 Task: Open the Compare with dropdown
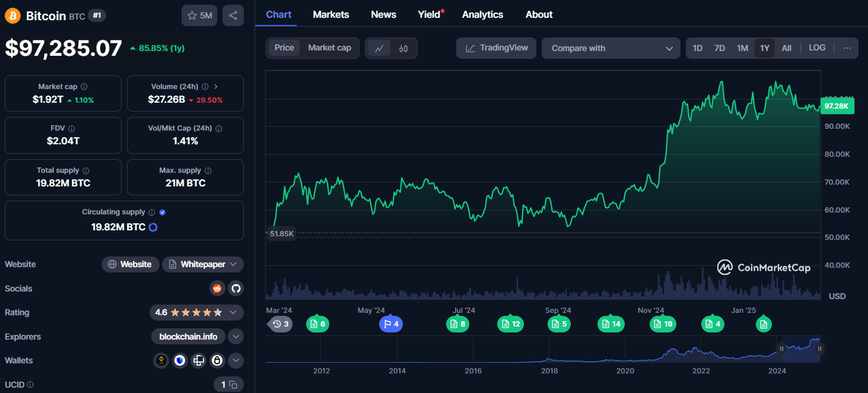(611, 48)
